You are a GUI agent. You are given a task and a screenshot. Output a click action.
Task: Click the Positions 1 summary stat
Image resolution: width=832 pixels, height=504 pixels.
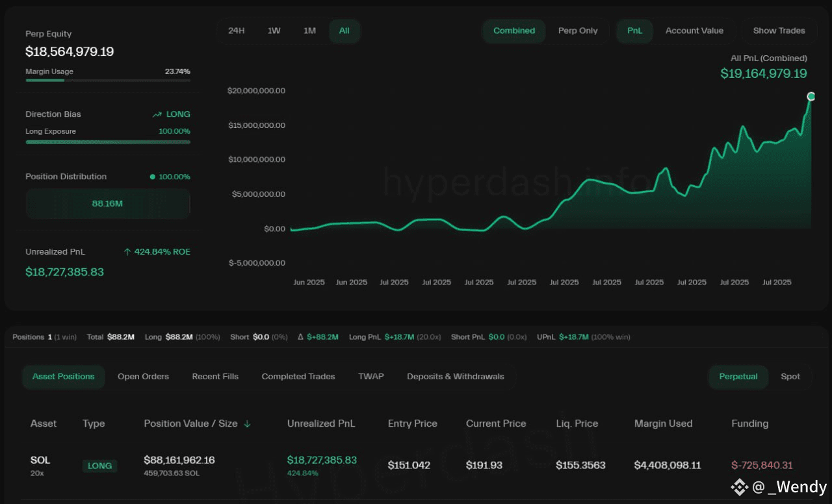(45, 337)
